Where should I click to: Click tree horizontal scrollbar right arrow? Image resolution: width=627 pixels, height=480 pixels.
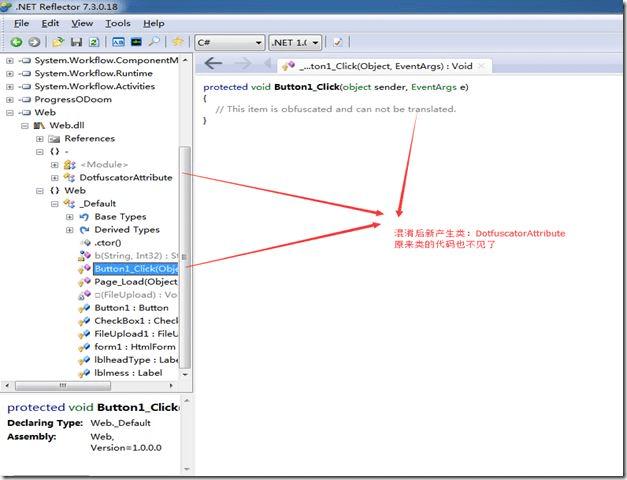click(x=171, y=386)
